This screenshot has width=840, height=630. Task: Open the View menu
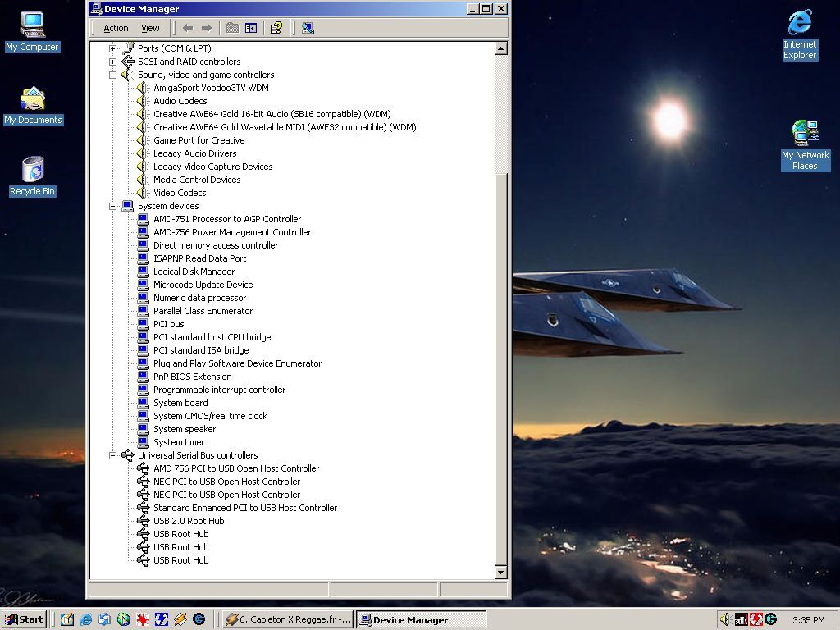tap(150, 28)
